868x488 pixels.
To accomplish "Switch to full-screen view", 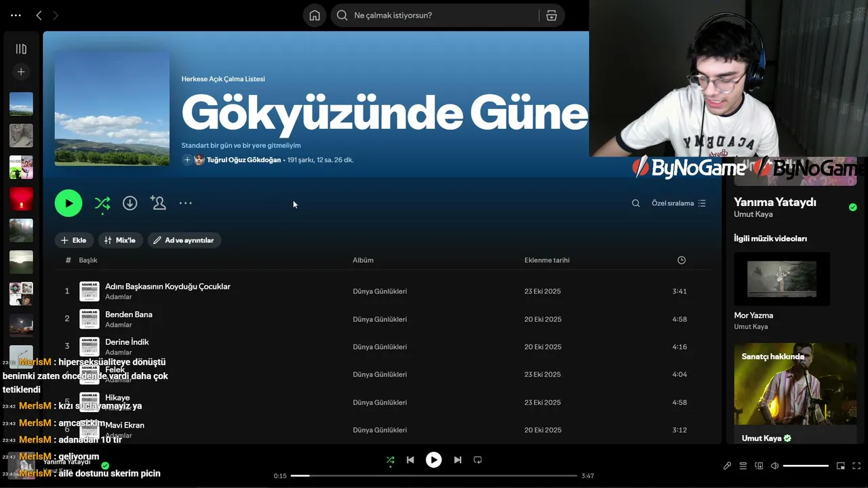I will click(856, 466).
